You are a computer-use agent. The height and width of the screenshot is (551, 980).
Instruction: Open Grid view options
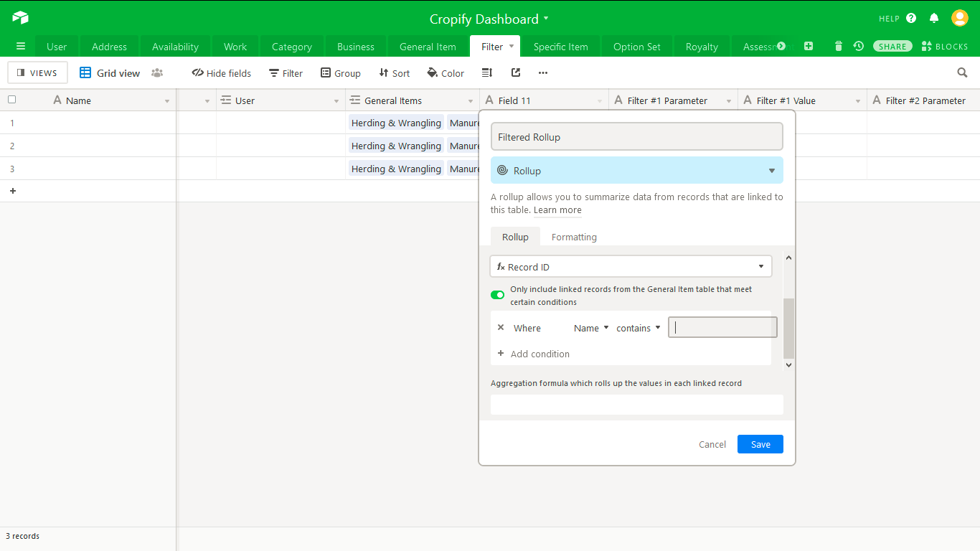point(110,73)
